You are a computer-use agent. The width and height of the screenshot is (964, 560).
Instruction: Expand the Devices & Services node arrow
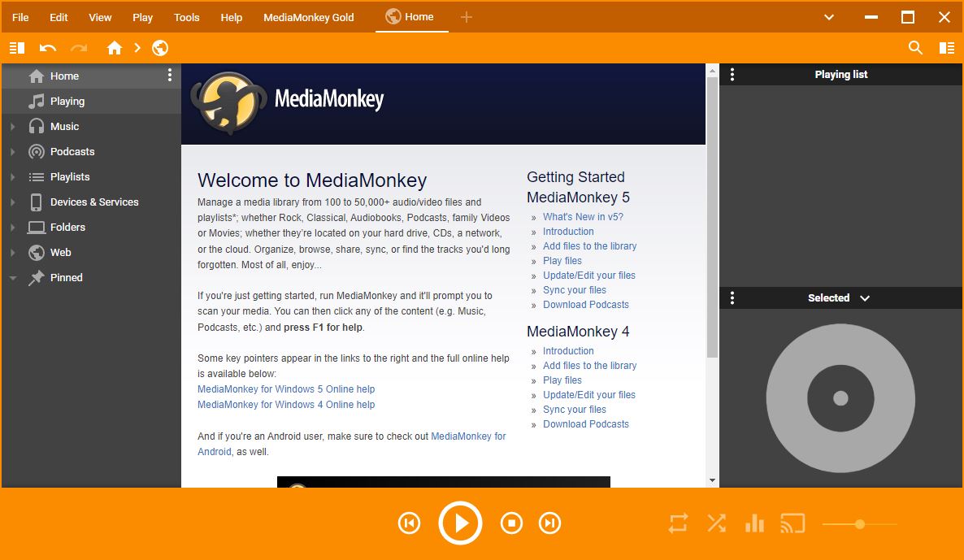point(12,202)
